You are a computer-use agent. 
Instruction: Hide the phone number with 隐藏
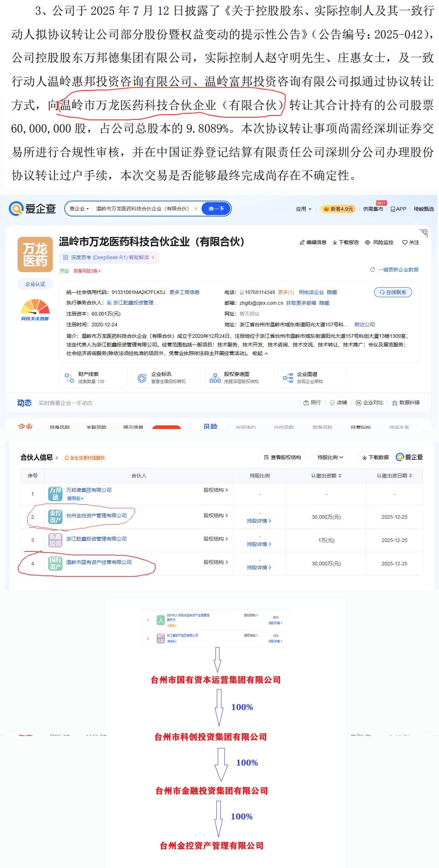[332, 292]
